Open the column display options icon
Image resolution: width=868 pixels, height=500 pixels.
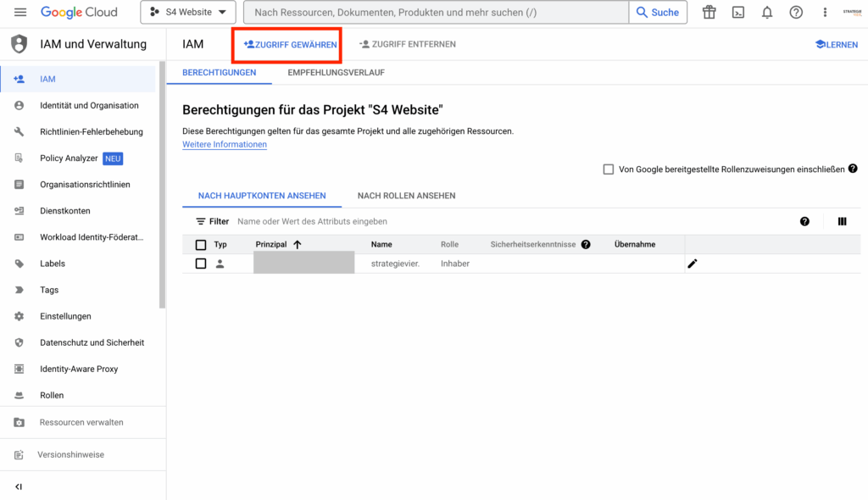point(842,221)
